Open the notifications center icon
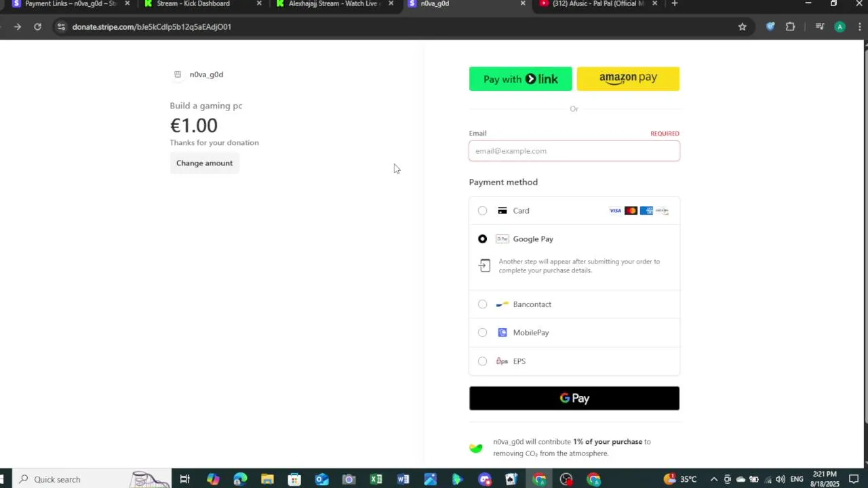Viewport: 868px width, 488px height. pos(854,479)
